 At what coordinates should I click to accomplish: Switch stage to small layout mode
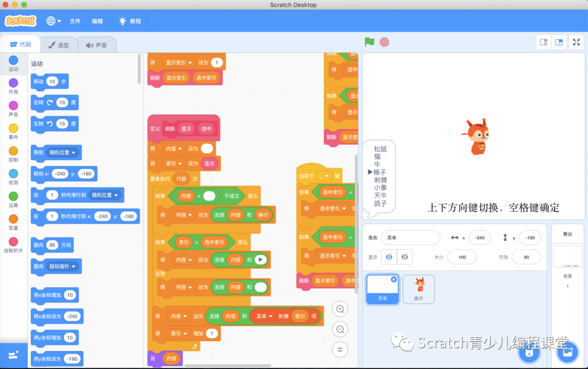[543, 42]
